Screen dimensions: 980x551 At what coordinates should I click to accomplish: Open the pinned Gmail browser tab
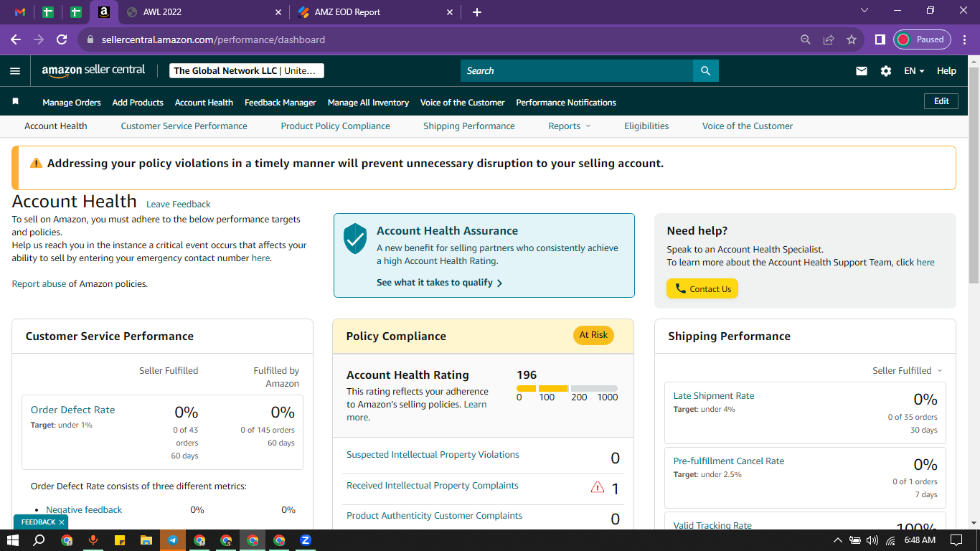pyautogui.click(x=20, y=12)
